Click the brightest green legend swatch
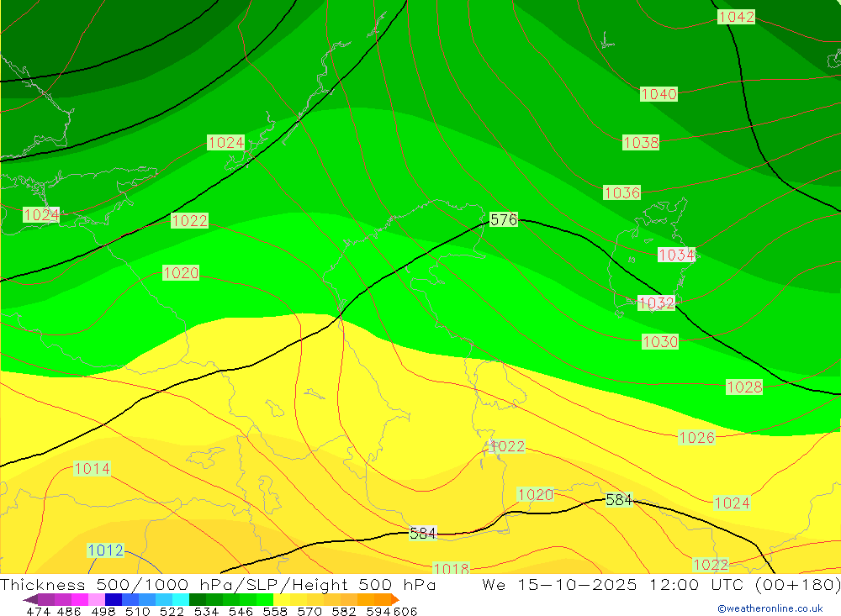This screenshot has height=616, width=841. tap(265, 599)
